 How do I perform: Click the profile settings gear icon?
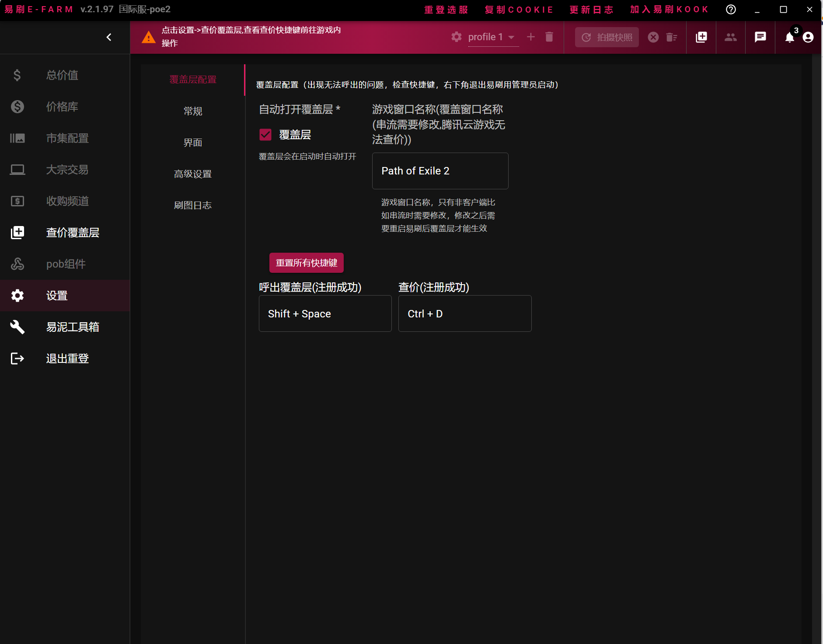pyautogui.click(x=457, y=37)
